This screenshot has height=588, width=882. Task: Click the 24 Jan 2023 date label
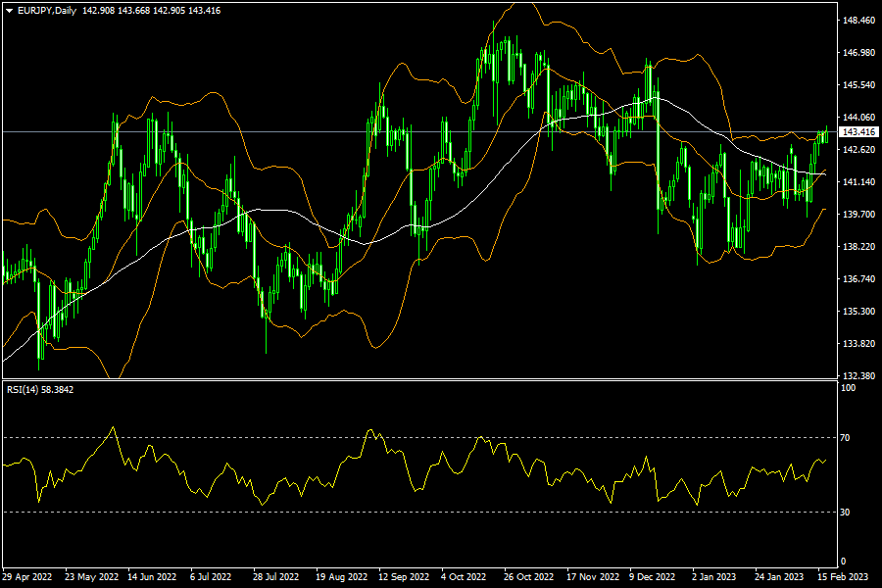[779, 577]
